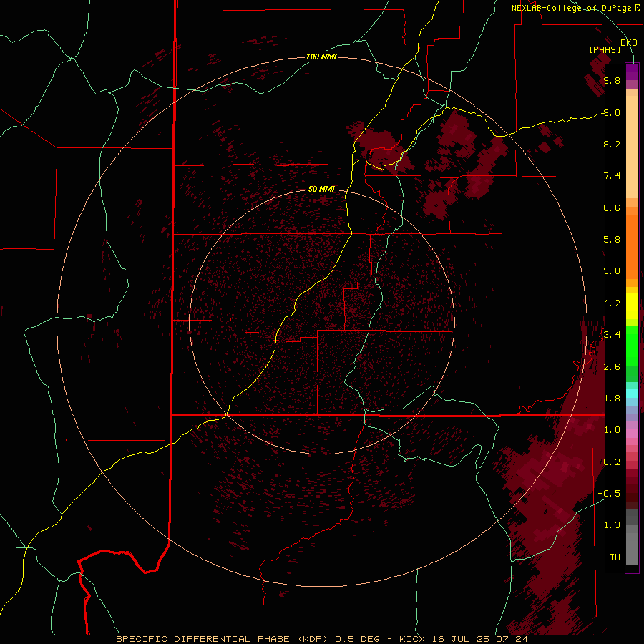Click the 7.4 scale value
This screenshot has width=644, height=644.
click(x=612, y=176)
